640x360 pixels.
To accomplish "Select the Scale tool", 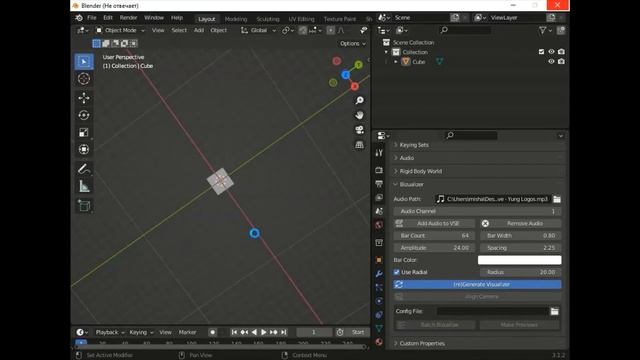I will click(84, 132).
